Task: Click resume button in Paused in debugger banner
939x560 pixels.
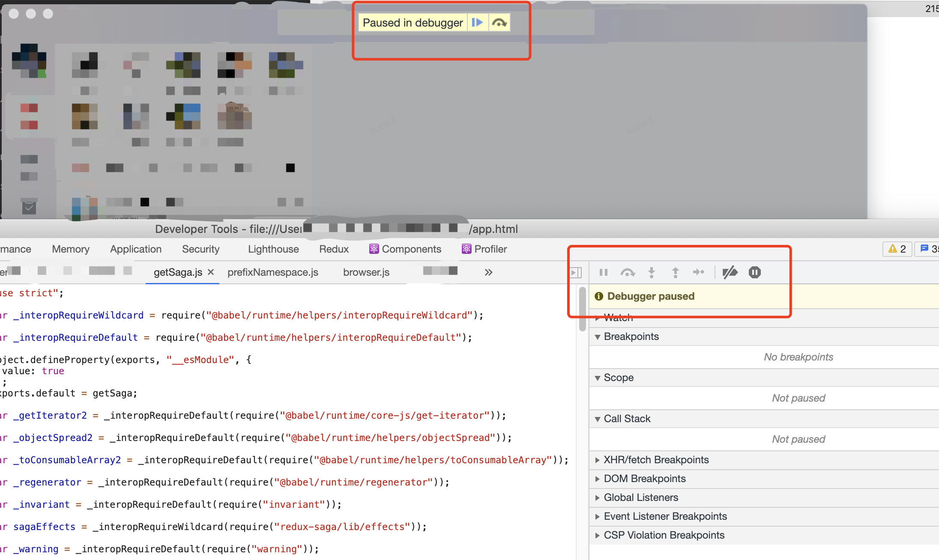Action: 477,22
